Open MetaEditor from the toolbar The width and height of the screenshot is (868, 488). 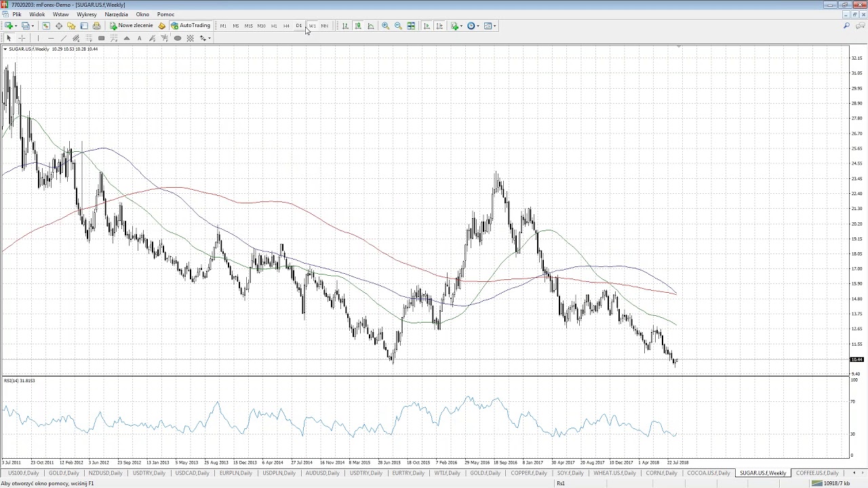tap(161, 26)
